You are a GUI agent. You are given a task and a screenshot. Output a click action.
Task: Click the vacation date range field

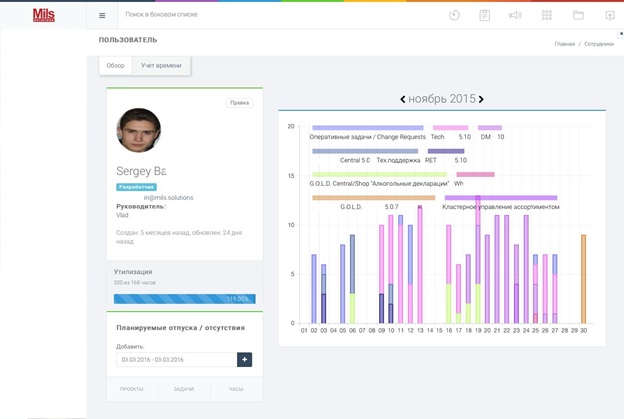point(175,359)
